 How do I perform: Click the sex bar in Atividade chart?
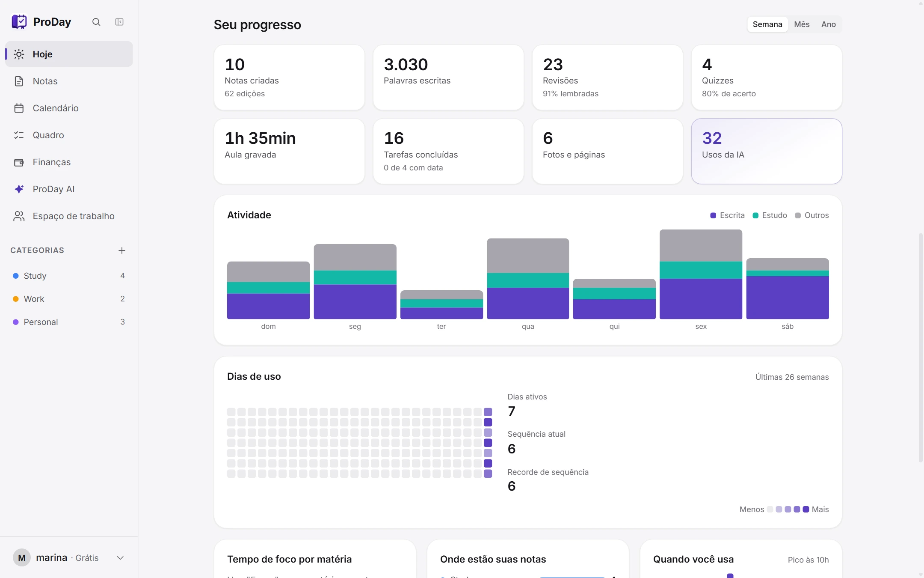701,274
